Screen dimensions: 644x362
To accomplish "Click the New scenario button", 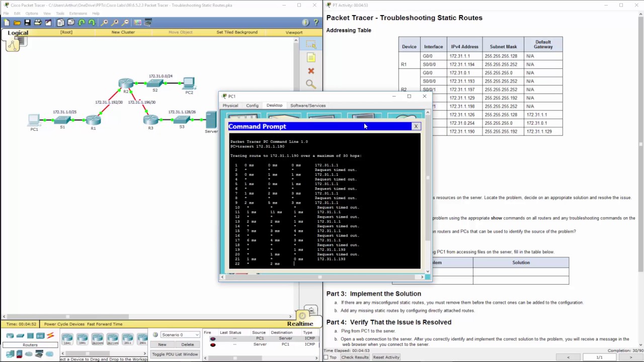I will coord(162,344).
